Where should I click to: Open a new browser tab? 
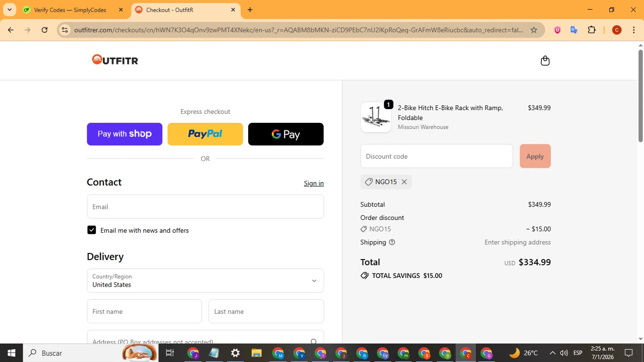pos(250,10)
